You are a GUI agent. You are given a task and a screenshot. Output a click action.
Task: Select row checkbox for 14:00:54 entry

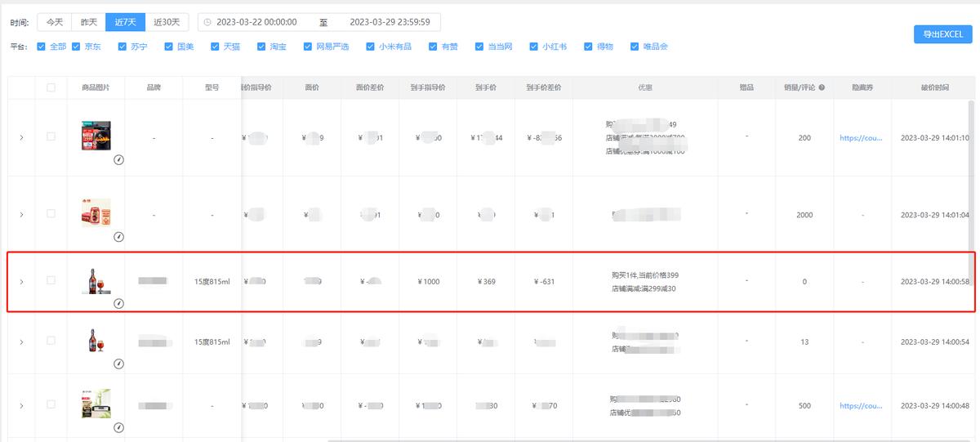pos(51,341)
